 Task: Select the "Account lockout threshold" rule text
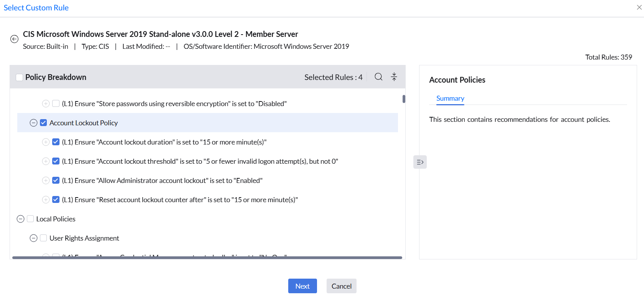(200, 161)
